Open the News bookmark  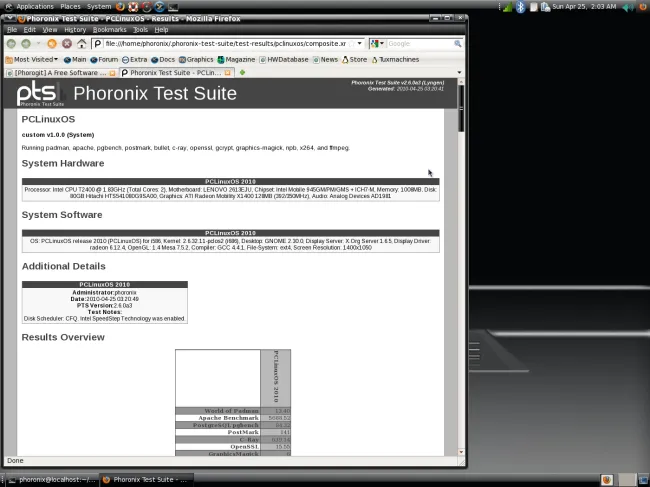point(325,60)
